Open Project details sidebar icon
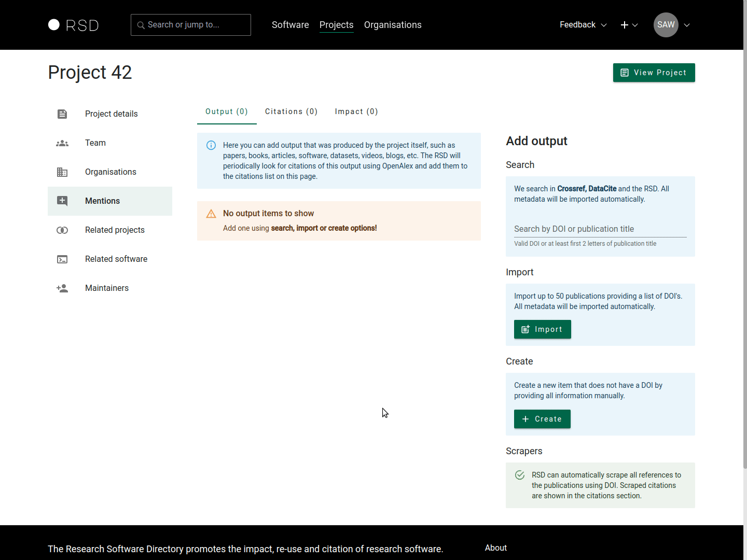The image size is (747, 560). (62, 114)
